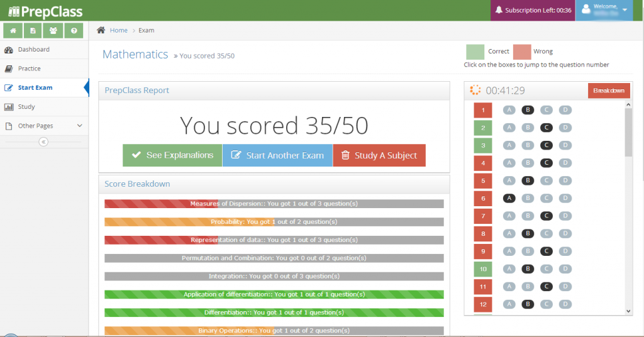644x337 pixels.
Task: Select option D for question 6
Action: [x=566, y=198]
